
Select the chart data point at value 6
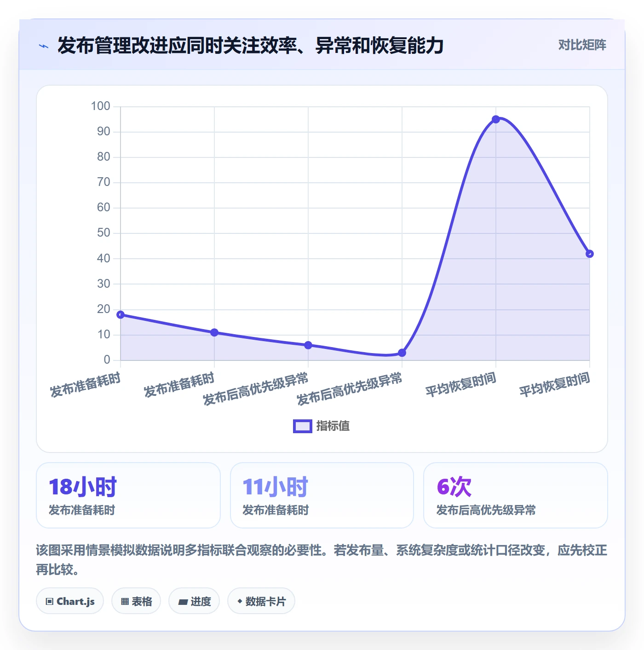point(308,345)
